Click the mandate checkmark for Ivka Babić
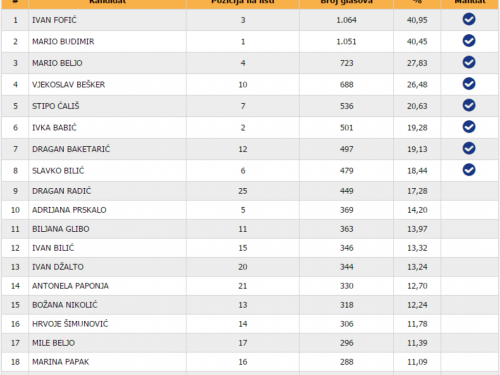The height and width of the screenshot is (375, 500). pyautogui.click(x=469, y=127)
